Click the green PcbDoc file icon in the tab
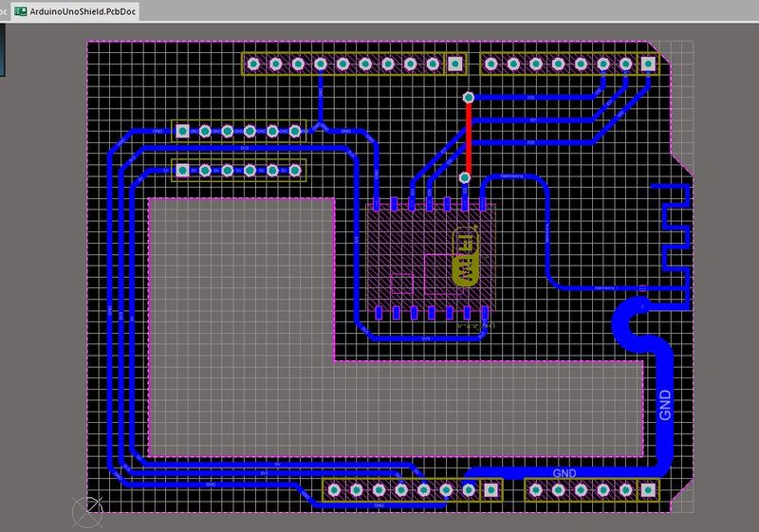The height and width of the screenshot is (532, 759). point(21,10)
